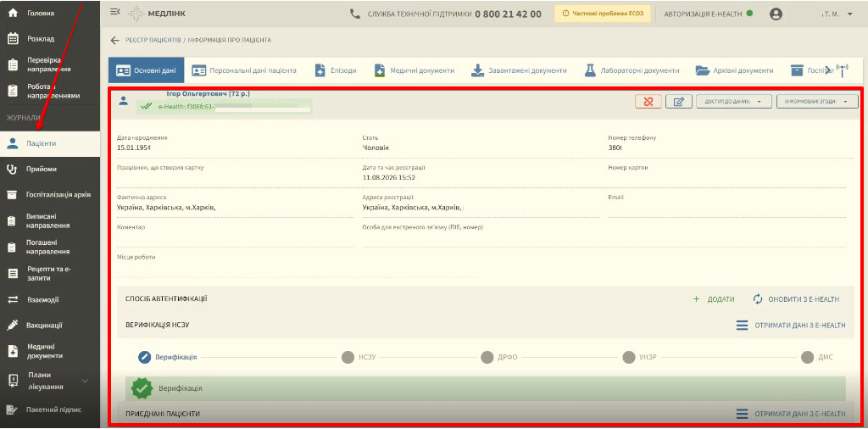Click the patient person icon beside the name
Image resolution: width=868 pixels, height=429 pixels.
click(124, 101)
